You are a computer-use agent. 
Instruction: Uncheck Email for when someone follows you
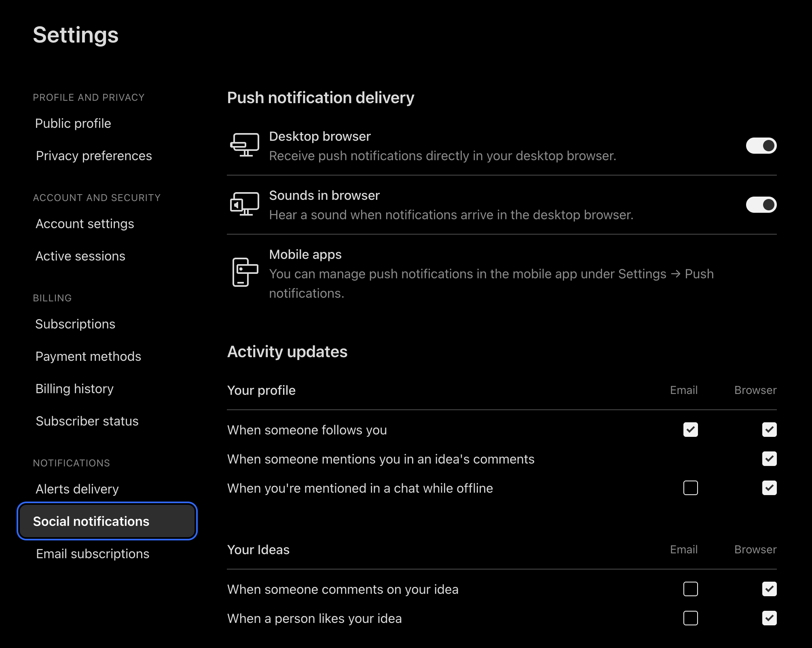click(690, 430)
